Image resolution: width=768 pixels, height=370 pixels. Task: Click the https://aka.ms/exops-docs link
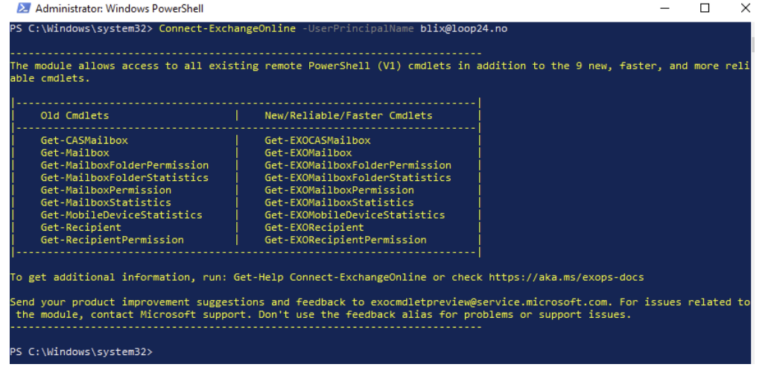[566, 277]
